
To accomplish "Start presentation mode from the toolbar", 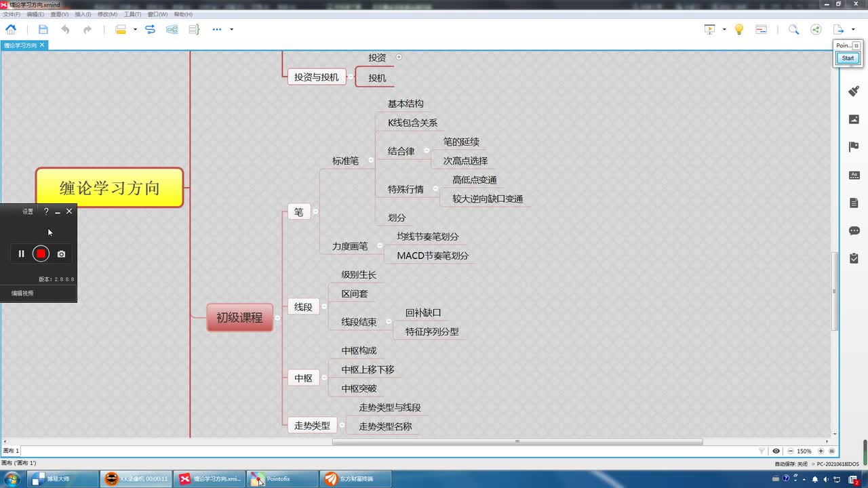I will 710,29.
